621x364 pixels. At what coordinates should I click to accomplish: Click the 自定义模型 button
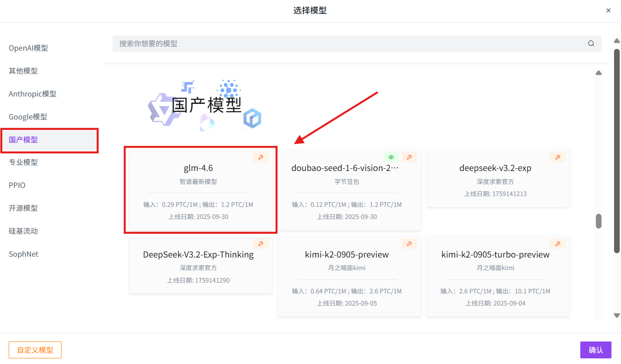[x=35, y=350]
